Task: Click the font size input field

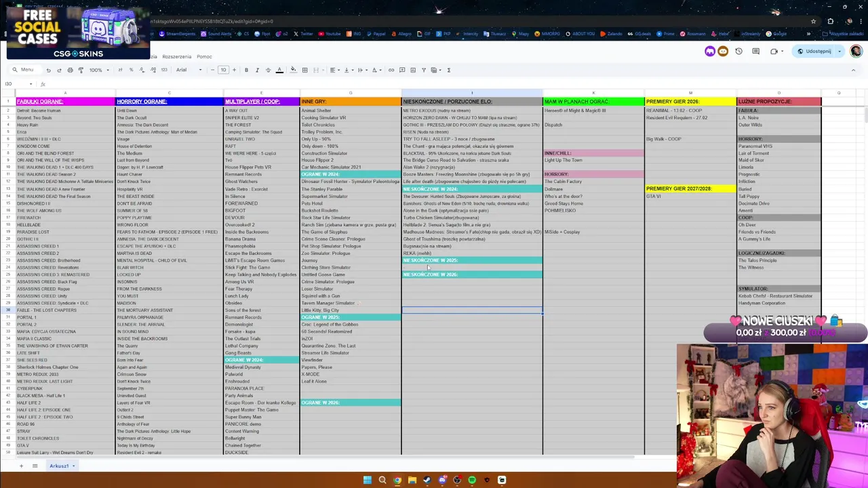Action: (223, 70)
